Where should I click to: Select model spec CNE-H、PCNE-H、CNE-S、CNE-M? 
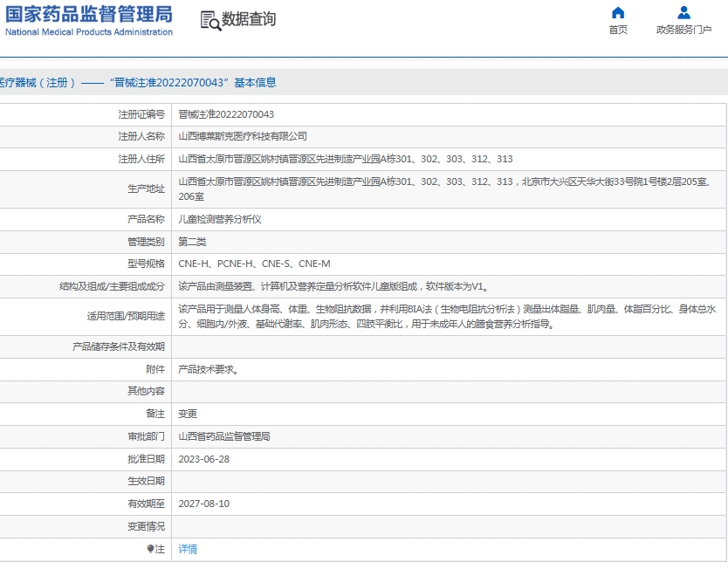pos(254,264)
